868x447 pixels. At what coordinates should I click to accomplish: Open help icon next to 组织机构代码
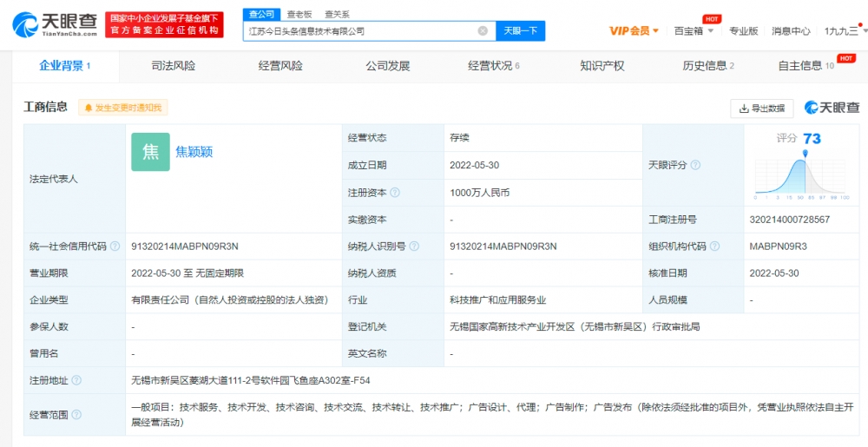point(714,247)
